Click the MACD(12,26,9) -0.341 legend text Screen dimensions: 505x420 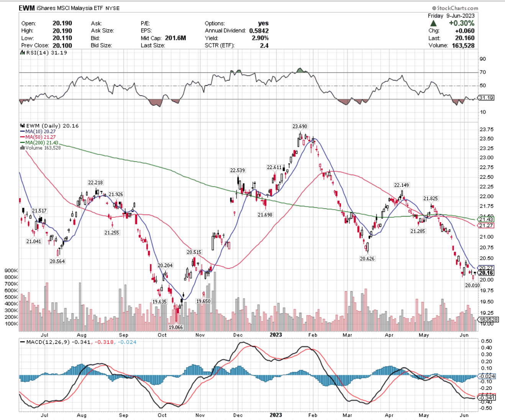59,342
